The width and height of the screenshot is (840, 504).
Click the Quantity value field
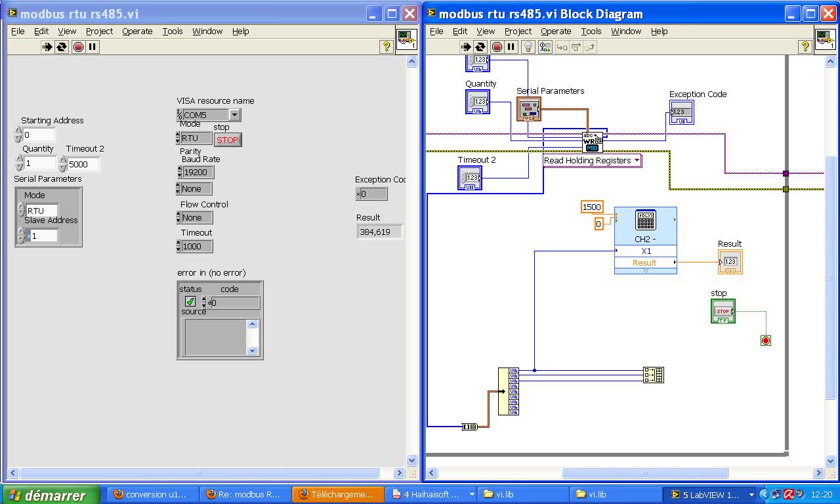(40, 163)
